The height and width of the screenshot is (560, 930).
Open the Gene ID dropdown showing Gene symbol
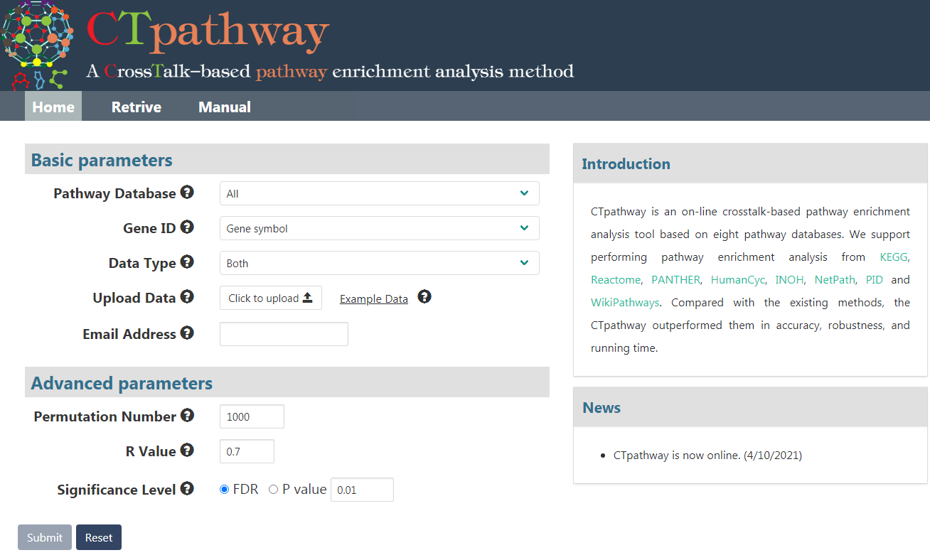[x=380, y=228]
